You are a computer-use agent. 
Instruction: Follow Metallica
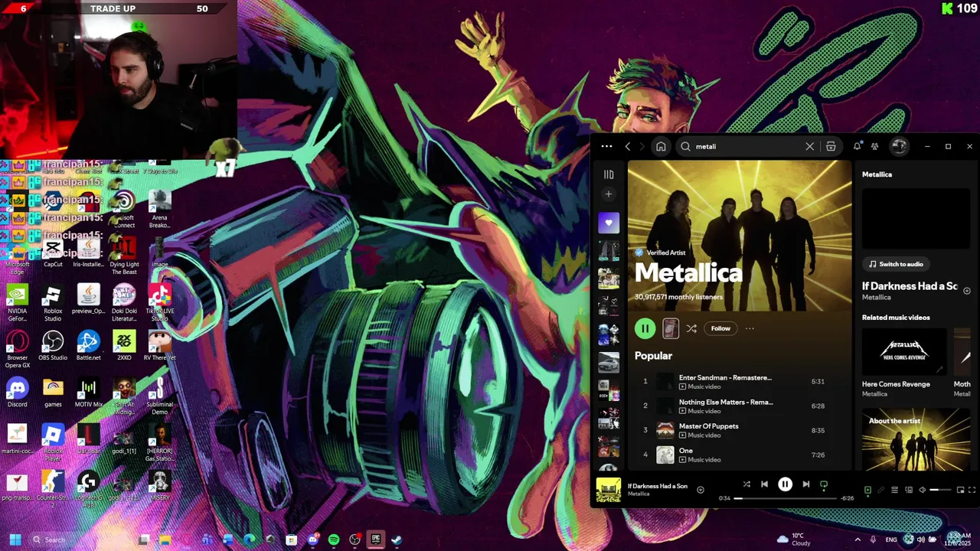pyautogui.click(x=720, y=328)
